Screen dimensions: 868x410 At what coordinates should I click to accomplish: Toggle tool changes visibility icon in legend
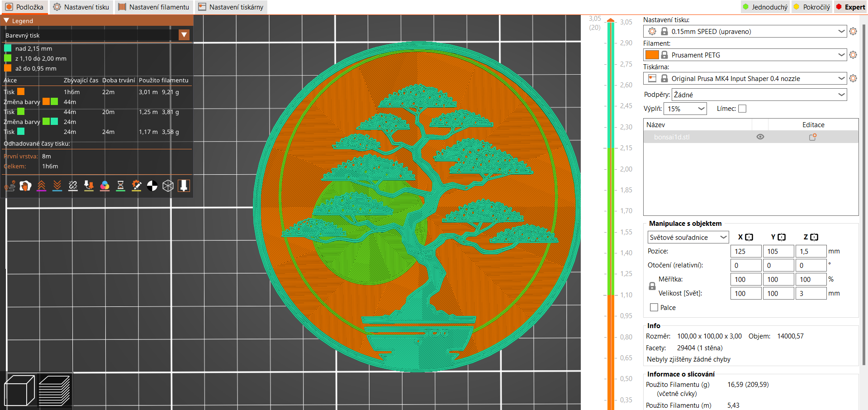pyautogui.click(x=89, y=186)
